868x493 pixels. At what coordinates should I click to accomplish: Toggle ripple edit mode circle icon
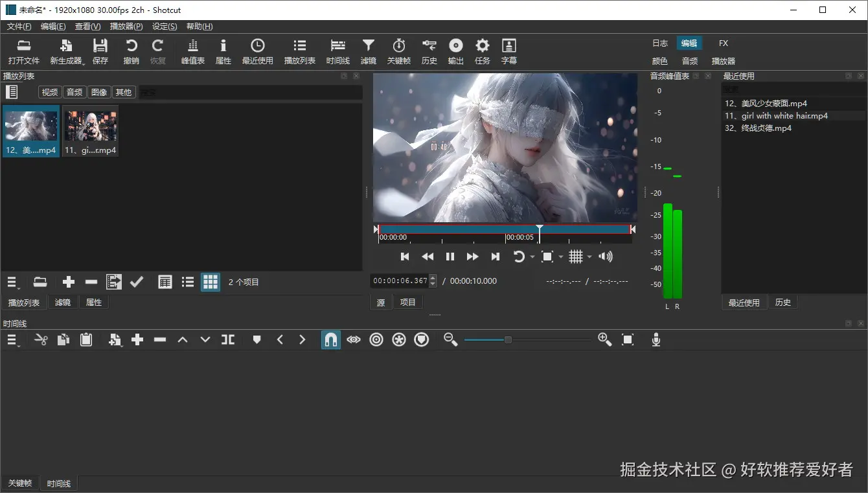(376, 339)
